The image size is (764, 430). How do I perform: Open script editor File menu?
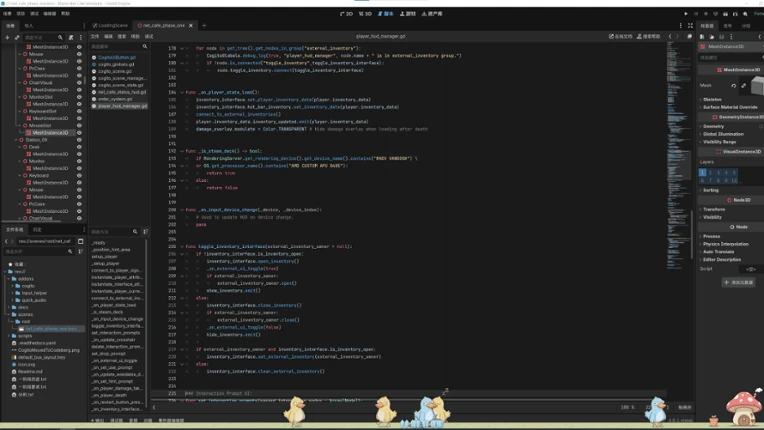[95, 36]
